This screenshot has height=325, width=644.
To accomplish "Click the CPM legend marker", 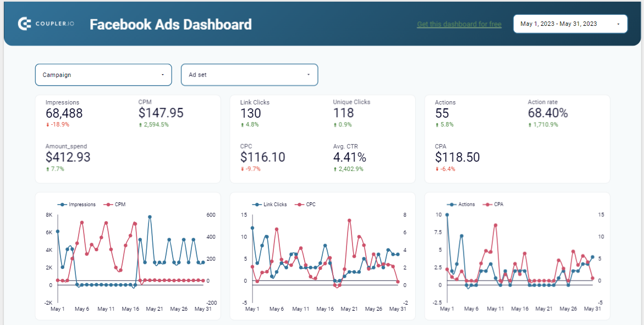I will coord(108,205).
